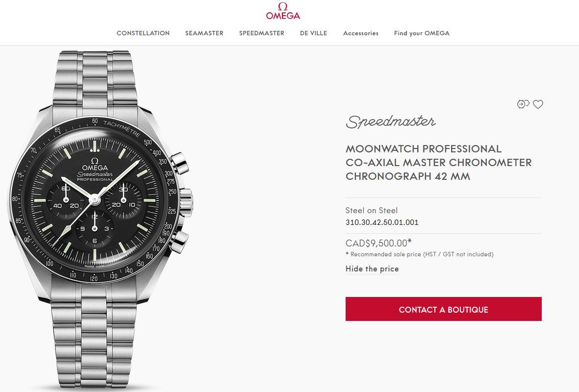Click the OMEGA logo at top
This screenshot has width=579, height=392.
click(x=283, y=11)
